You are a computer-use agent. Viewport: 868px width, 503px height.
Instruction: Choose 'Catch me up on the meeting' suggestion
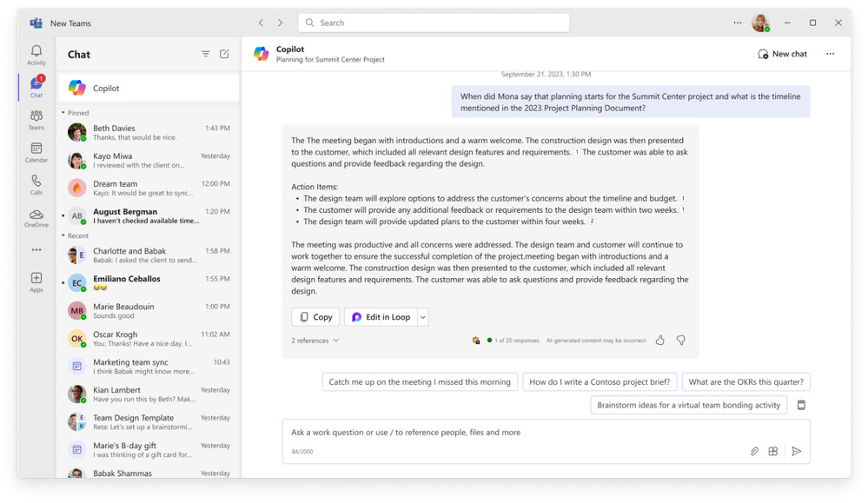click(x=420, y=382)
